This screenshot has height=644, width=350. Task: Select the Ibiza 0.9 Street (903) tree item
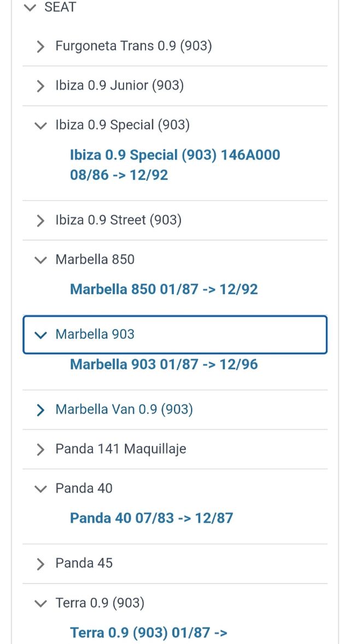point(118,220)
